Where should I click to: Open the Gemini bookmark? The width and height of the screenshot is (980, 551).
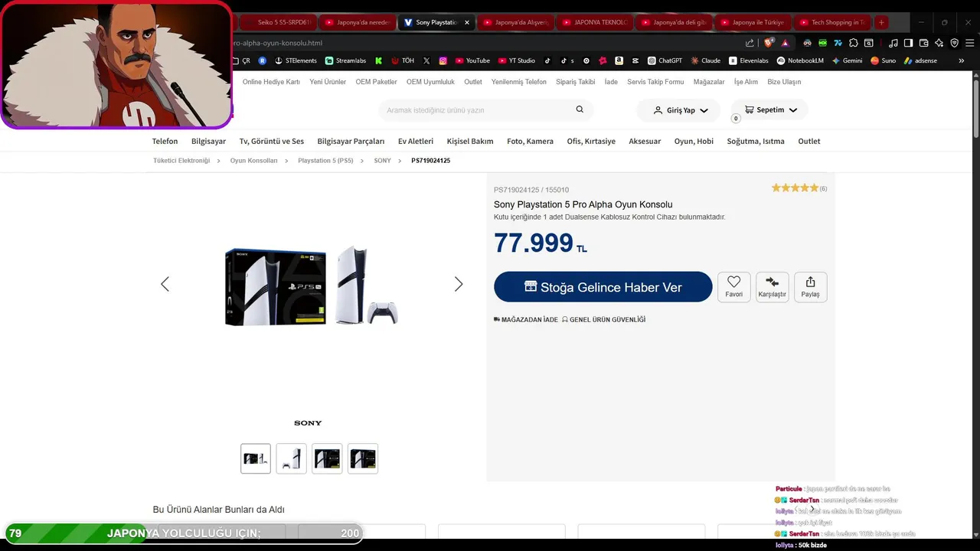847,60
